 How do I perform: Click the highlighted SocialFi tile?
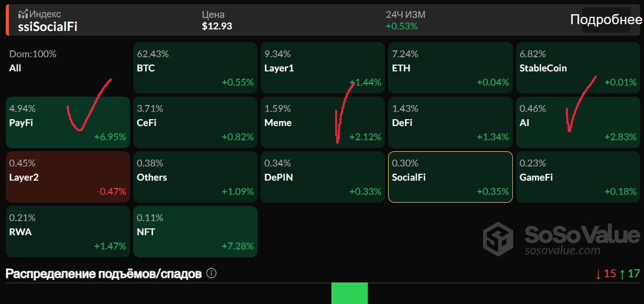[x=450, y=177]
